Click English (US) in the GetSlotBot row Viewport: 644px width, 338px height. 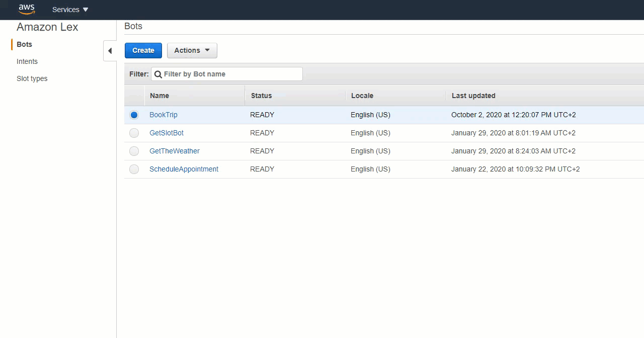pyautogui.click(x=370, y=133)
